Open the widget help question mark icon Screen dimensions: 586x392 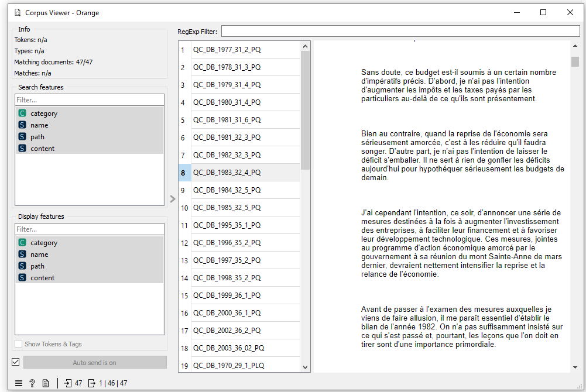[x=32, y=383]
